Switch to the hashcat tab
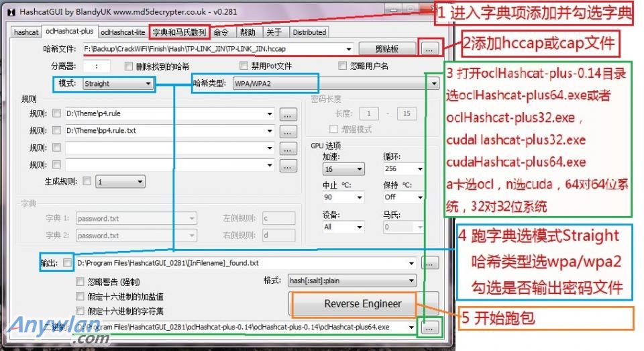This screenshot has width=644, height=351. pos(26,32)
